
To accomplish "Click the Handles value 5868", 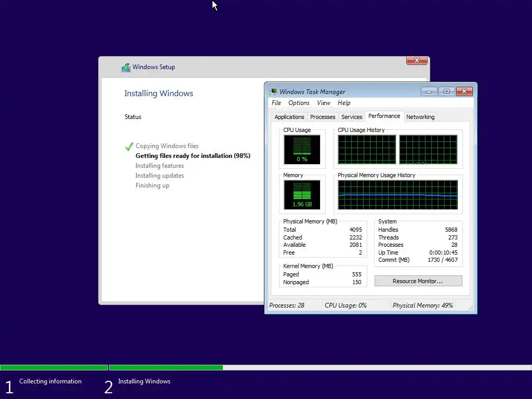I will (x=451, y=230).
